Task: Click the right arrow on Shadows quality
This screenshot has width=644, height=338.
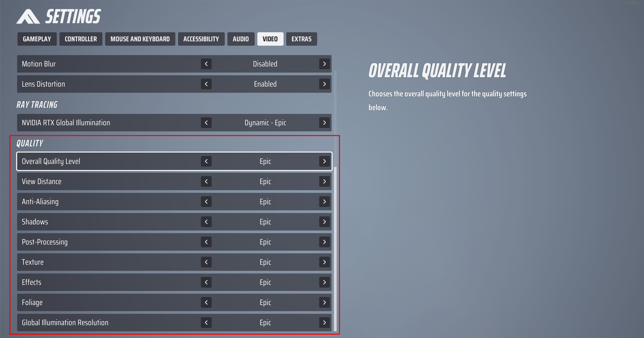Action: coord(324,222)
